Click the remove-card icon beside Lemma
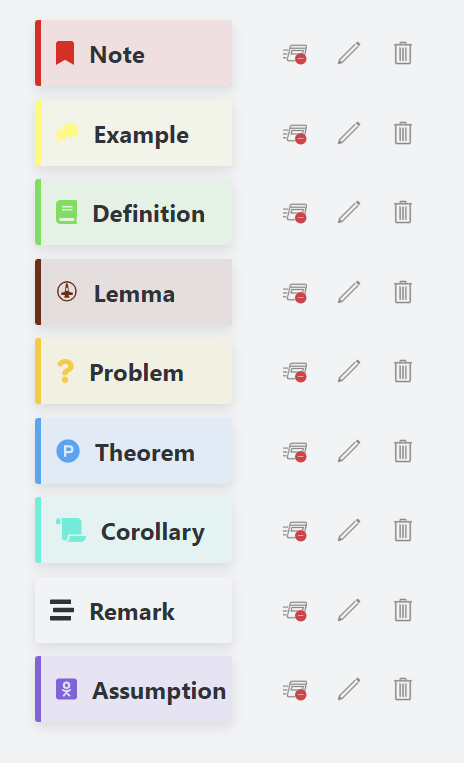 [x=295, y=292]
